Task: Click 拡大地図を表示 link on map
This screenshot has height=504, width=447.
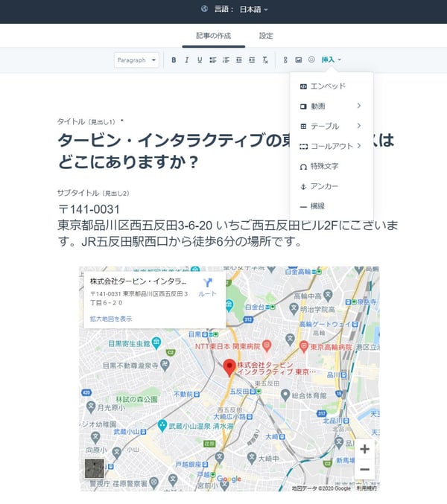Action: [x=111, y=319]
